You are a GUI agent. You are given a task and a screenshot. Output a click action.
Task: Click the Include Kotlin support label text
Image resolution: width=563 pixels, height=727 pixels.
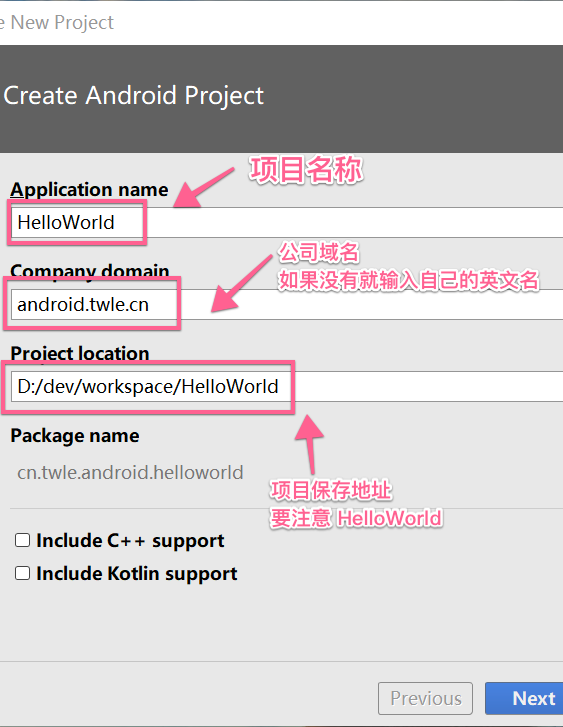137,574
